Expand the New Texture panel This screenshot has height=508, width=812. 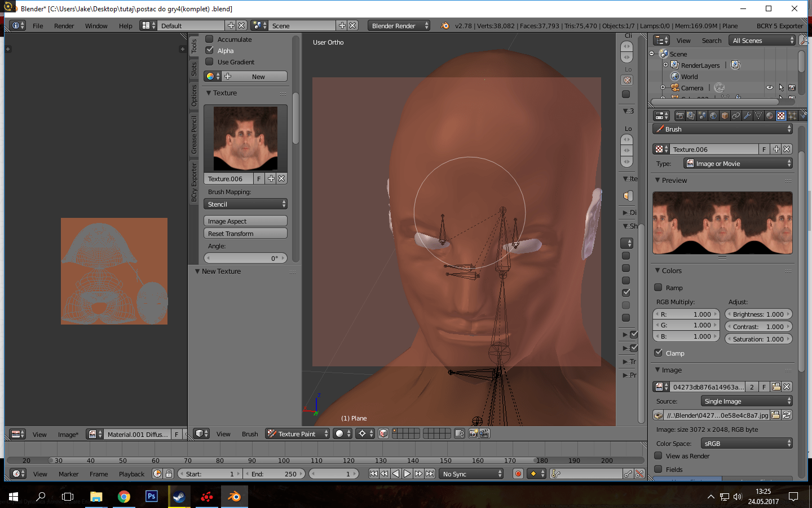coord(220,271)
